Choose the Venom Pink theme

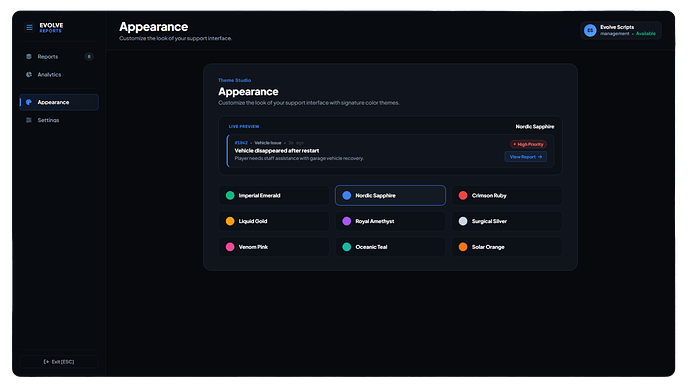[274, 247]
